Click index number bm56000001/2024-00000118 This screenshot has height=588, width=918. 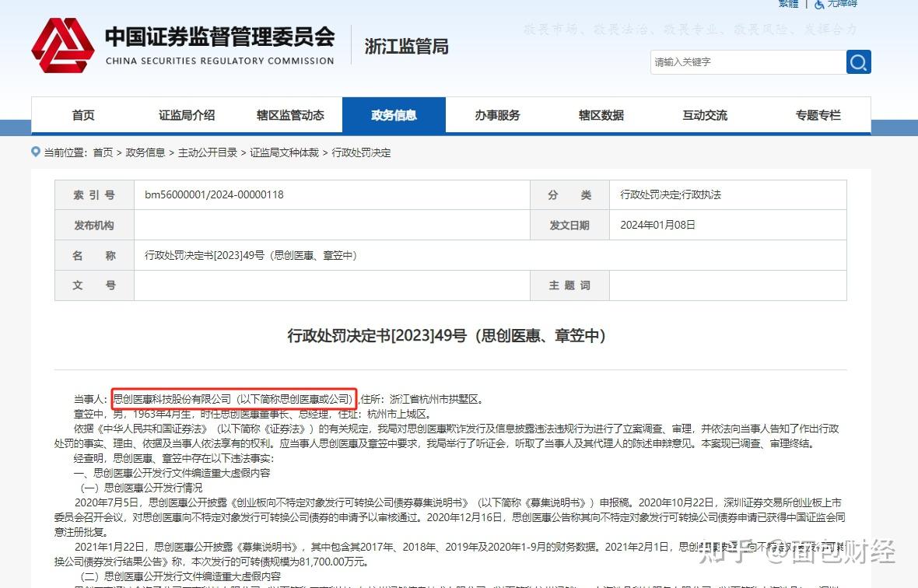point(214,194)
